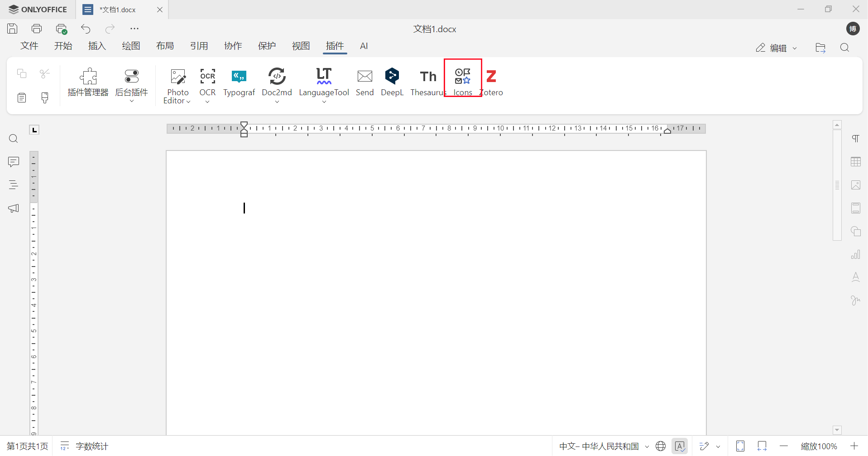Screen dimensions: 868x456
Task: Open image settings in right sidebar
Action: click(856, 185)
